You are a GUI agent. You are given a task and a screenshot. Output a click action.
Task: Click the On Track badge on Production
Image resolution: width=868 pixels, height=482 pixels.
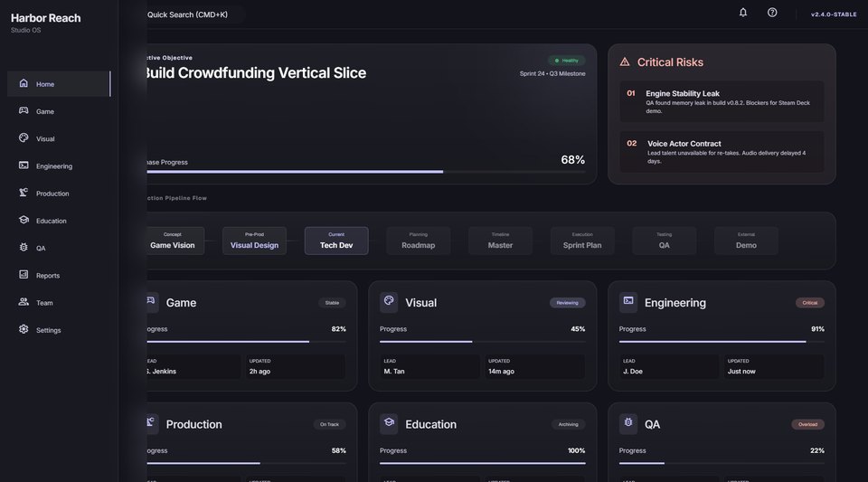[x=329, y=424]
